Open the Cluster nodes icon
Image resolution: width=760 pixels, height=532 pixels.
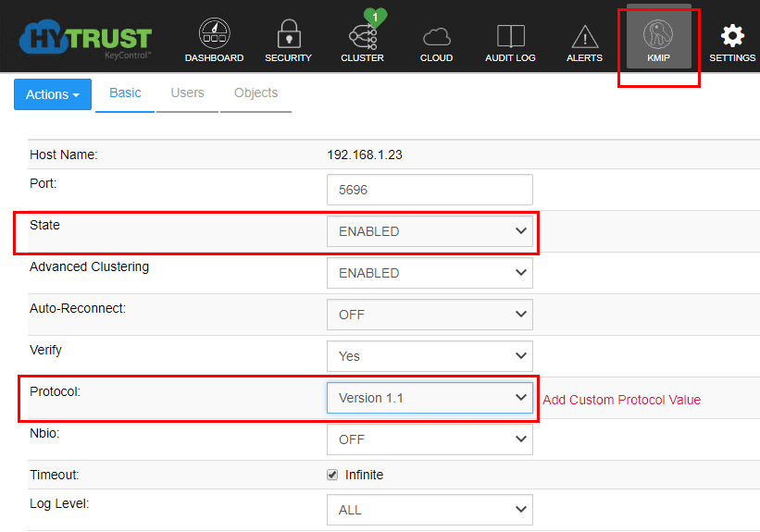click(x=363, y=38)
